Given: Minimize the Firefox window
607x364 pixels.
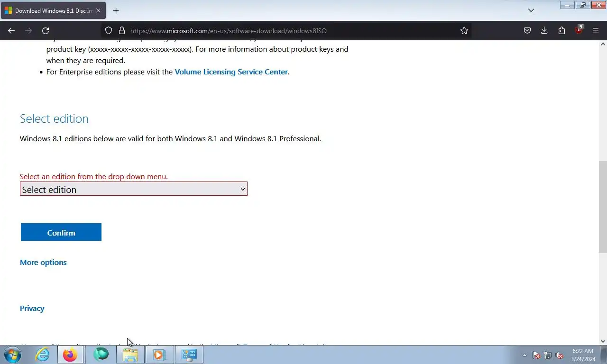Looking at the screenshot, I should point(567,5).
